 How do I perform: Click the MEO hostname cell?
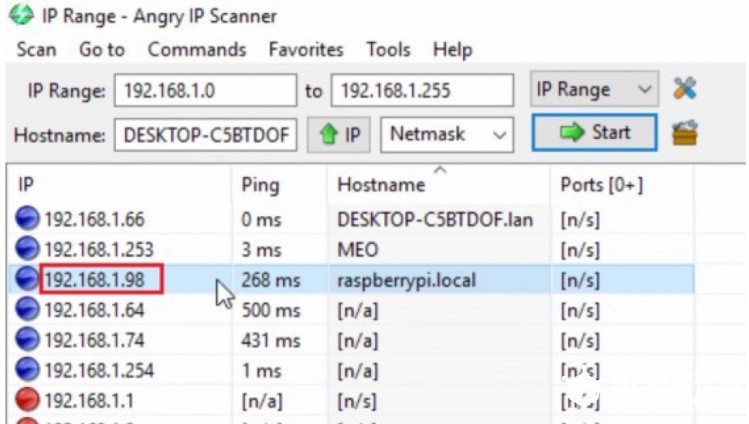(x=358, y=250)
